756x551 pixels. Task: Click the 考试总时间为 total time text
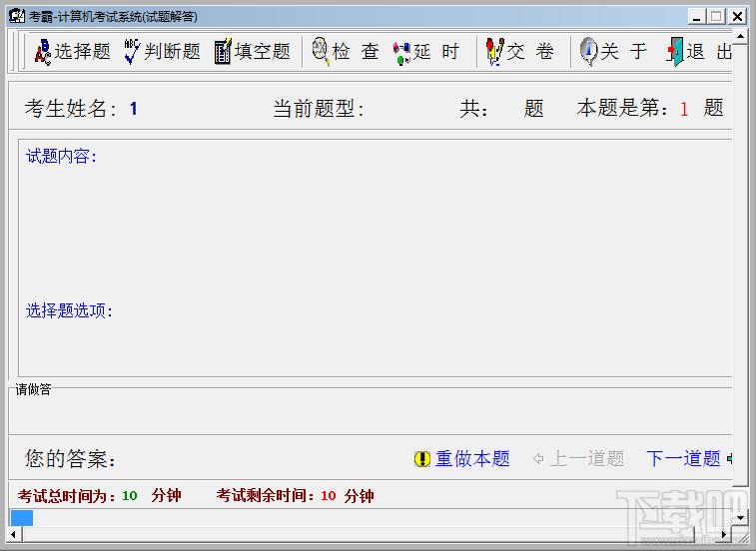click(99, 495)
